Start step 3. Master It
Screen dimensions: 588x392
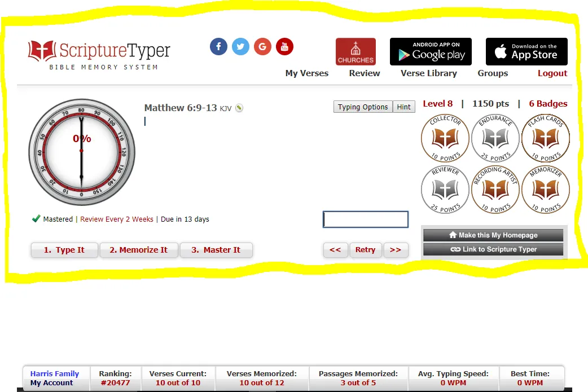click(216, 250)
